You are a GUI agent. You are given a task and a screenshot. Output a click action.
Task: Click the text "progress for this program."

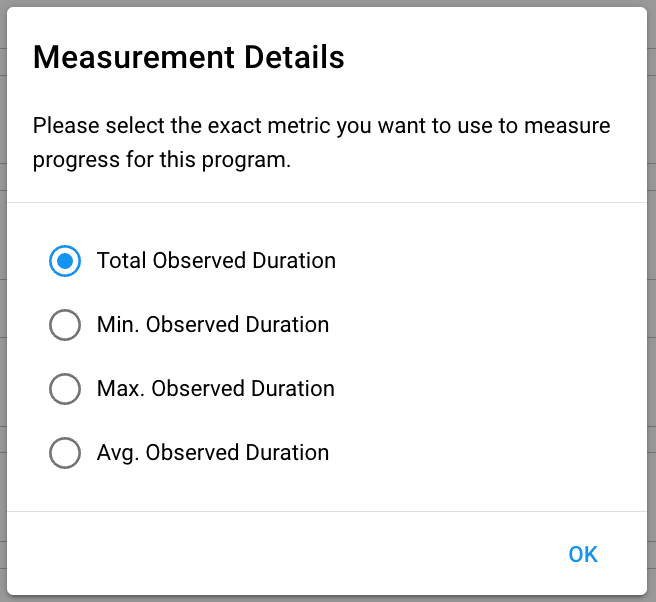point(162,160)
